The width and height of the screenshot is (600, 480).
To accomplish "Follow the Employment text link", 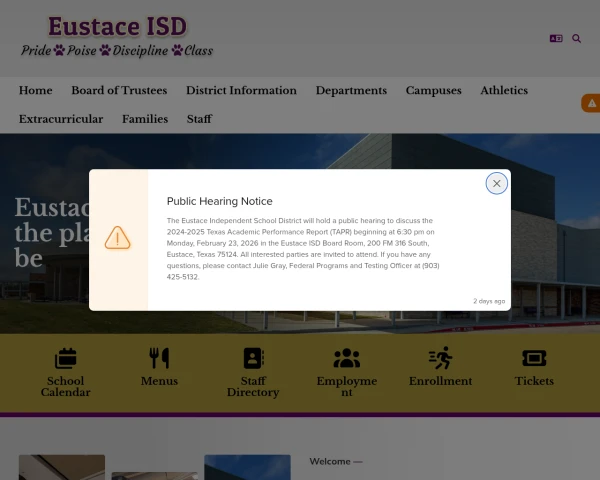I will (347, 387).
